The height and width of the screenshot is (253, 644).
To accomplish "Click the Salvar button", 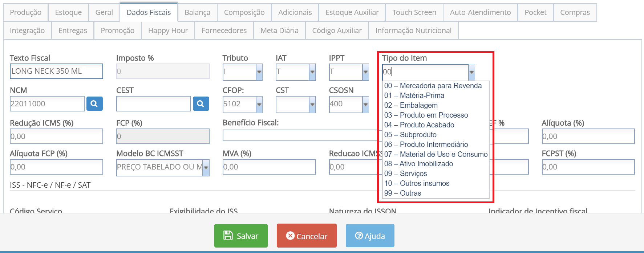I will click(x=241, y=236).
